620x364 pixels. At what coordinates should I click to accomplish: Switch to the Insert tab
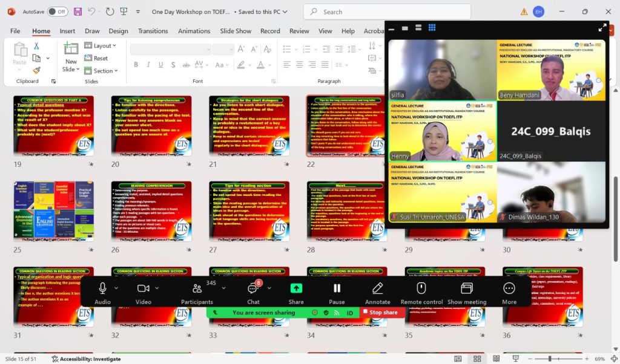point(67,31)
